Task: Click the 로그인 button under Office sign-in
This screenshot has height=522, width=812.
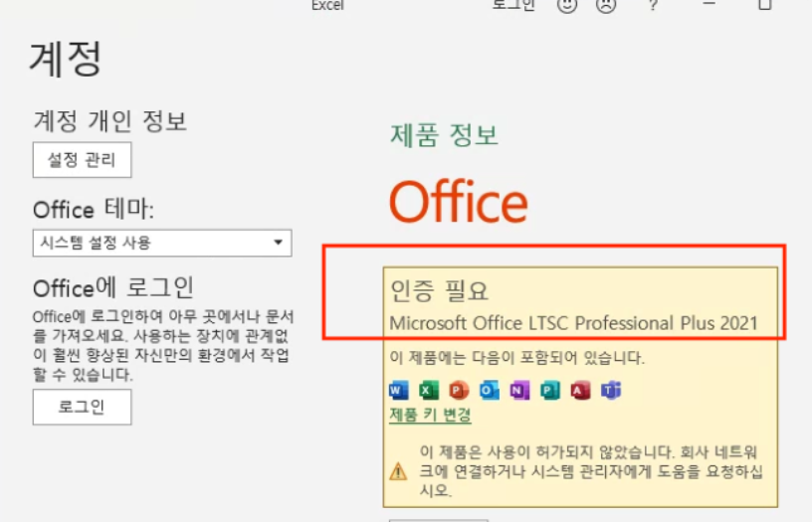Action: tap(82, 407)
